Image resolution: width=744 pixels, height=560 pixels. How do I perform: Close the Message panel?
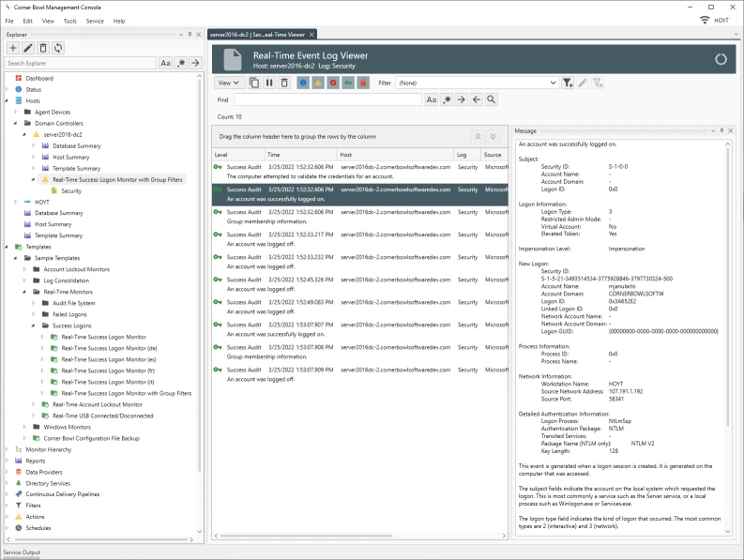[x=731, y=130]
